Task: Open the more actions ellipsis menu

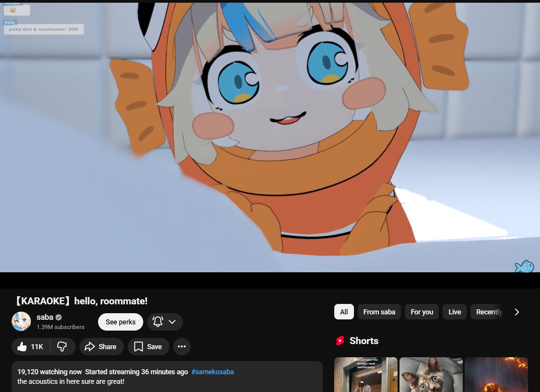Action: tap(182, 347)
